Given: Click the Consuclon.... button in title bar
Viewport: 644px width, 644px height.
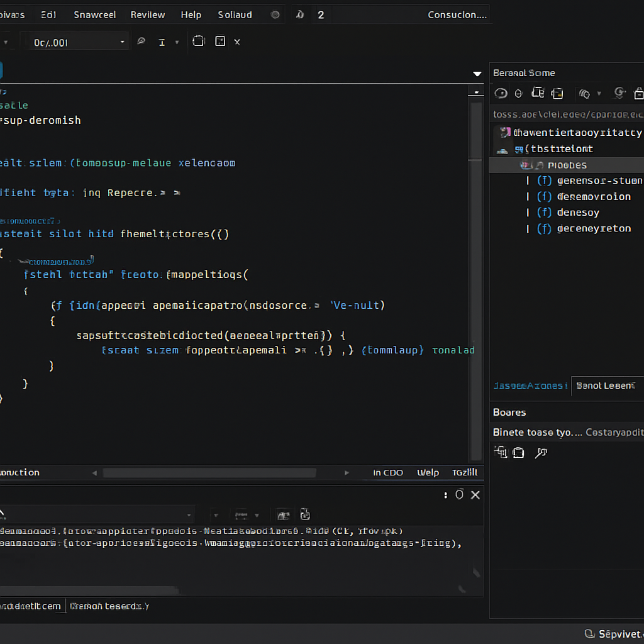Looking at the screenshot, I should [457, 15].
